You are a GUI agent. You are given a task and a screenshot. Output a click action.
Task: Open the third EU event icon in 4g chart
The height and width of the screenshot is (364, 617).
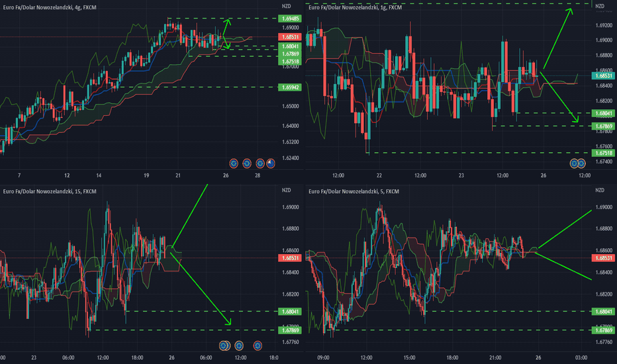pyautogui.click(x=260, y=163)
